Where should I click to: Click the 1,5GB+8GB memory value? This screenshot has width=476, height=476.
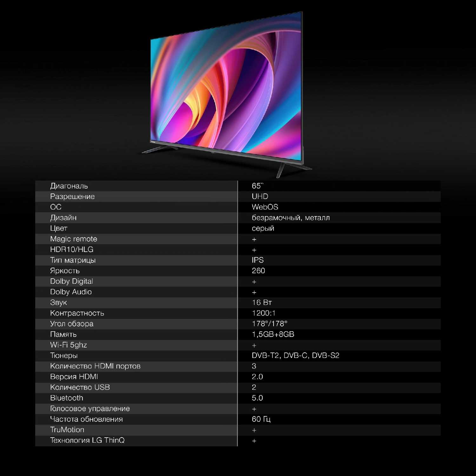pos(273,334)
